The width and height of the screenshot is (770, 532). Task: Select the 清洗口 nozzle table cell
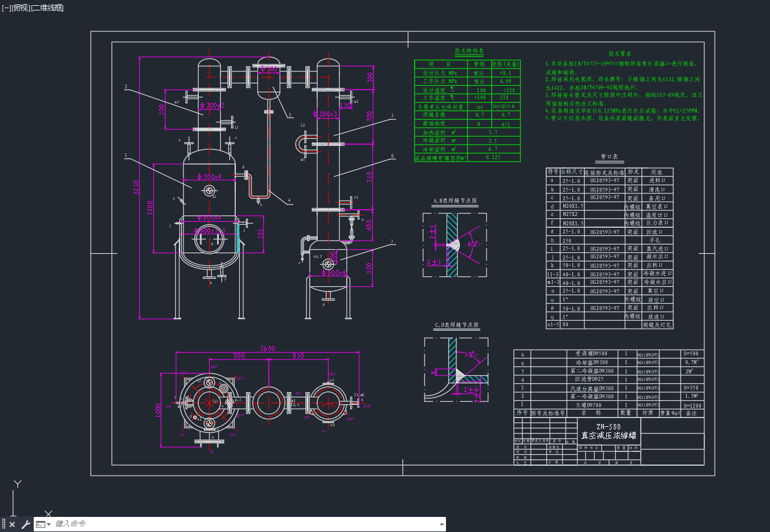657,189
